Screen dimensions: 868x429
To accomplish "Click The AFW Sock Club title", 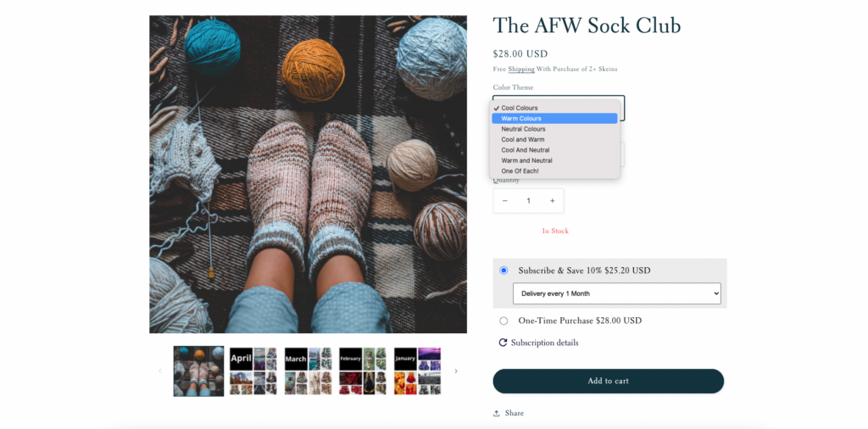I will pos(587,25).
